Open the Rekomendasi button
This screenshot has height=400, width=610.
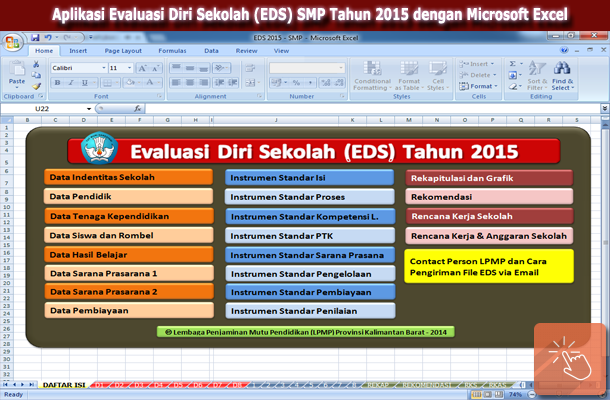pos(489,197)
